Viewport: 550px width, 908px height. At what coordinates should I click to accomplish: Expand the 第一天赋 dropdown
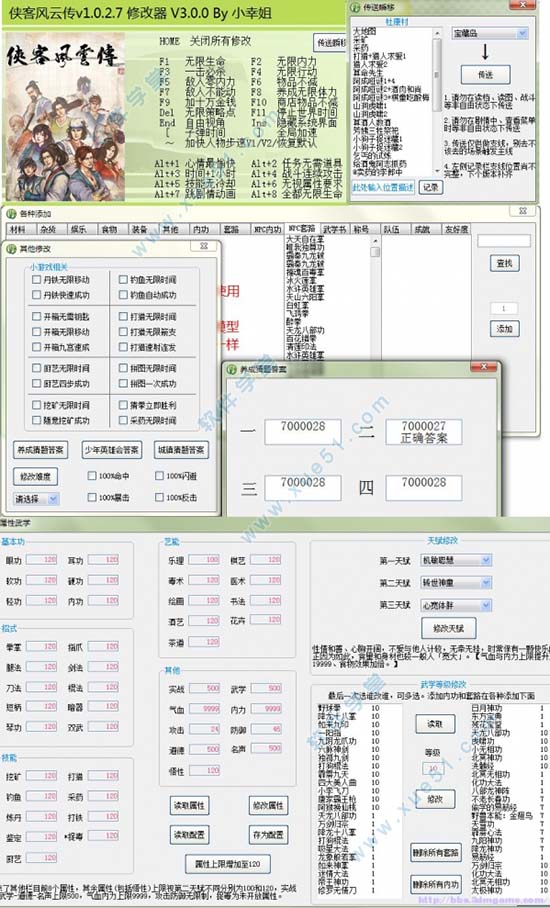coord(455,561)
